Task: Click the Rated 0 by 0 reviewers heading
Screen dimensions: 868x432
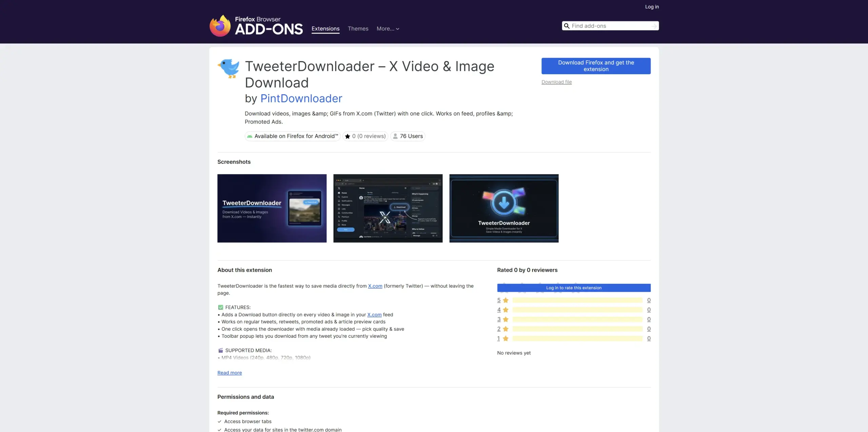Action: point(527,270)
